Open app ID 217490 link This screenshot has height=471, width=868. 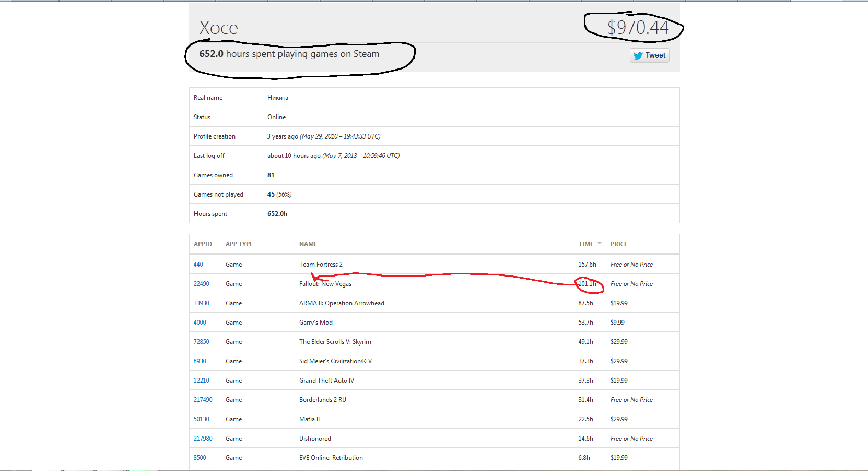[203, 400]
